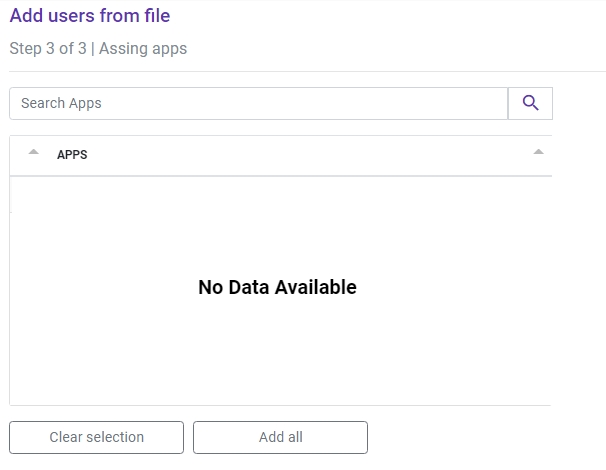
Task: Place the cursor in the Search Apps placeholder
Action: (61, 103)
